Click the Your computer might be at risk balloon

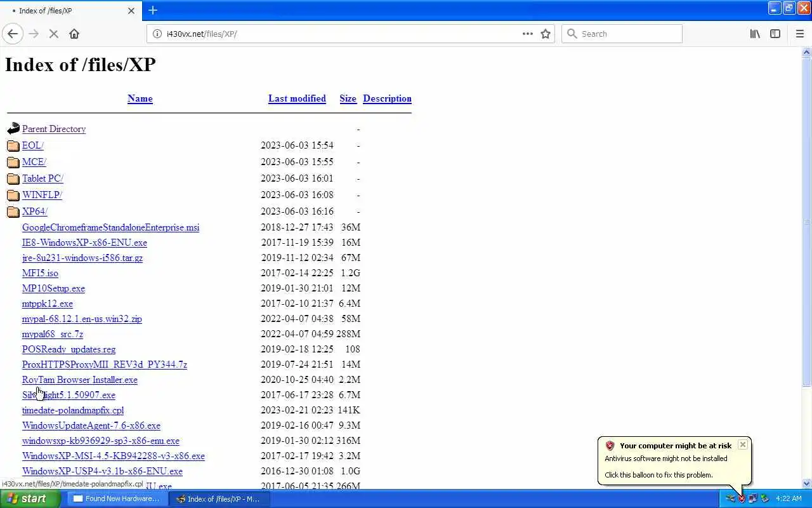click(675, 460)
